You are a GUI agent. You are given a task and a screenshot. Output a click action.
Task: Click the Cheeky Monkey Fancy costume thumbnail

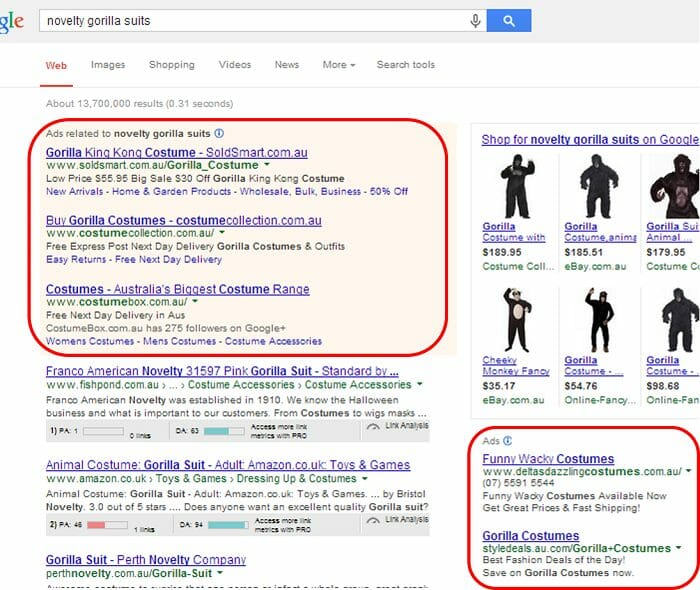pos(517,320)
